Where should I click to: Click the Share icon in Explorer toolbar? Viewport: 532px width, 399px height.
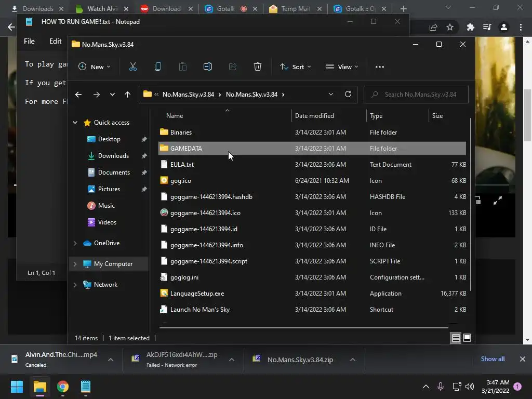(232, 67)
